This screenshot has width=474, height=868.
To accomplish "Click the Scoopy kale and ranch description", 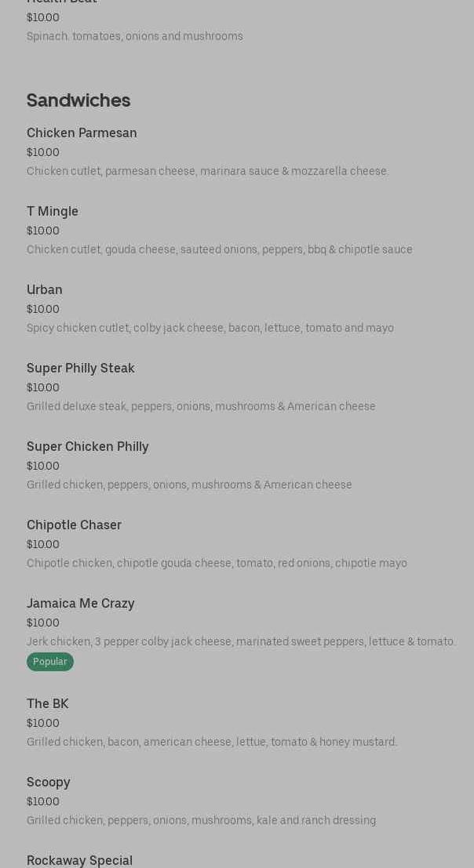I will (201, 820).
